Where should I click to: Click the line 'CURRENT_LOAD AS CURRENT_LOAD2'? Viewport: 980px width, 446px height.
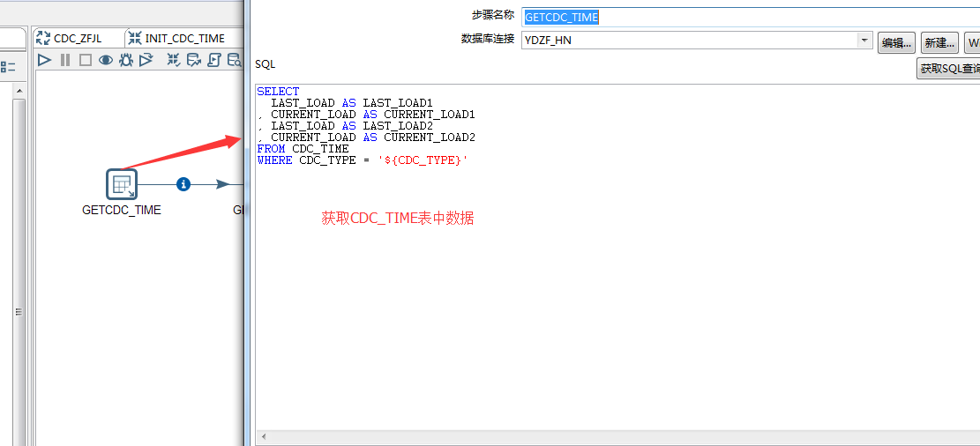[373, 137]
